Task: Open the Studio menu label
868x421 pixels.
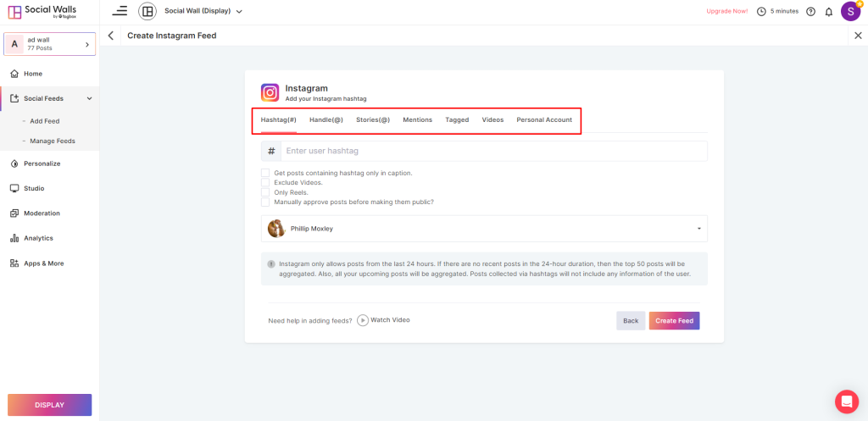Action: 34,189
